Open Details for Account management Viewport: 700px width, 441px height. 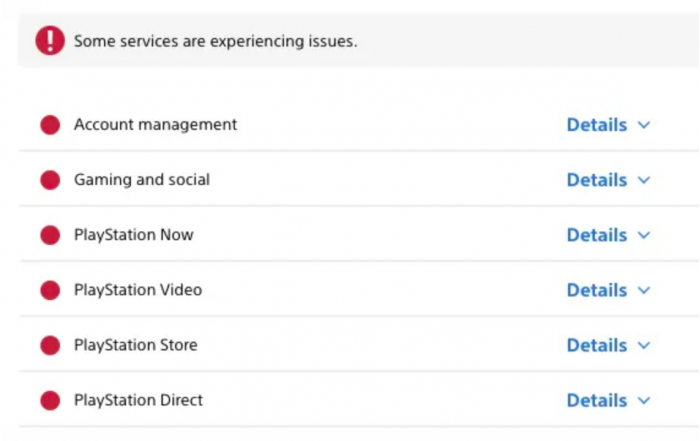[x=597, y=125]
